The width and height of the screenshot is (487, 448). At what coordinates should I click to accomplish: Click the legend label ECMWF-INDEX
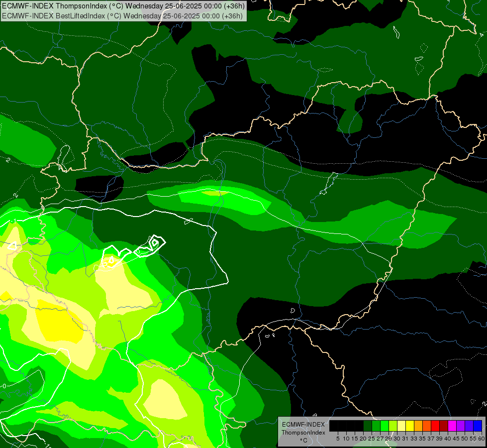[303, 425]
